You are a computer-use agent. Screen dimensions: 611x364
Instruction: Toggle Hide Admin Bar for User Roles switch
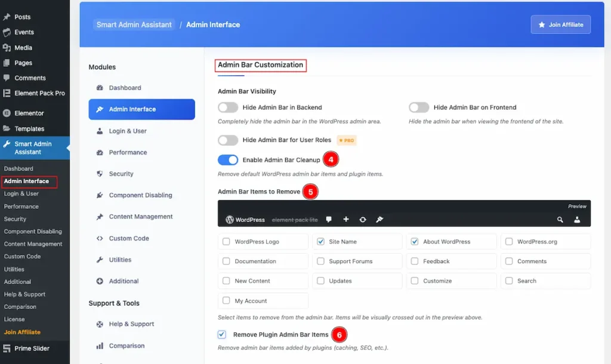click(x=228, y=140)
